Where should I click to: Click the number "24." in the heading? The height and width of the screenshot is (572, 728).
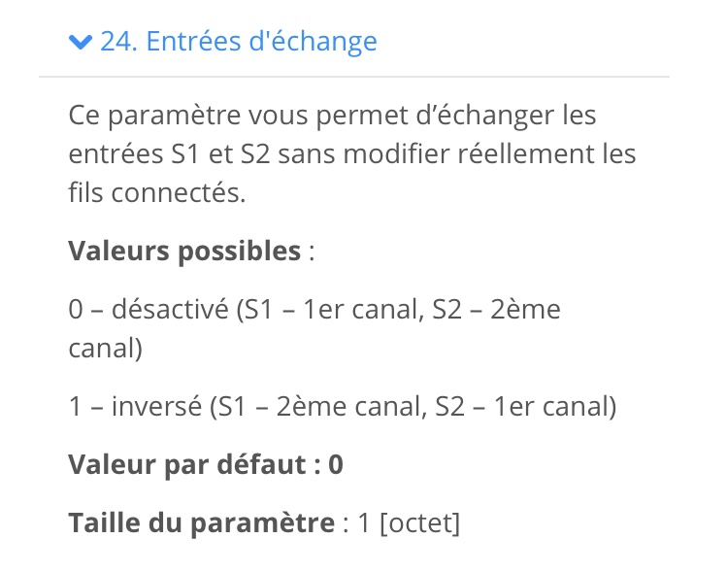[118, 42]
